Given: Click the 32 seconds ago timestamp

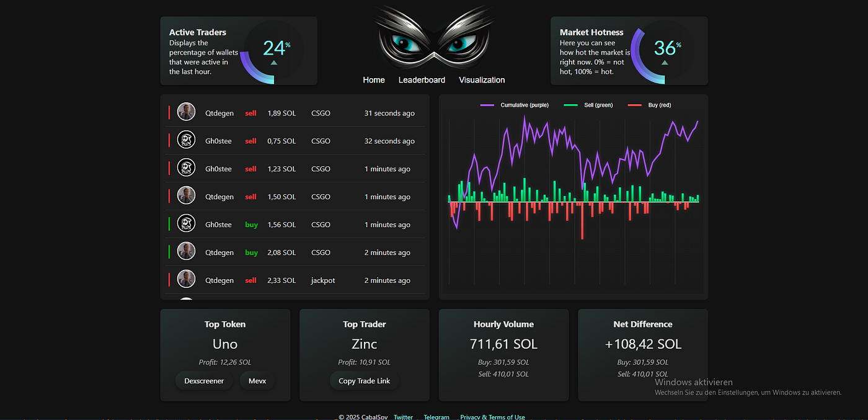Looking at the screenshot, I should [x=389, y=141].
